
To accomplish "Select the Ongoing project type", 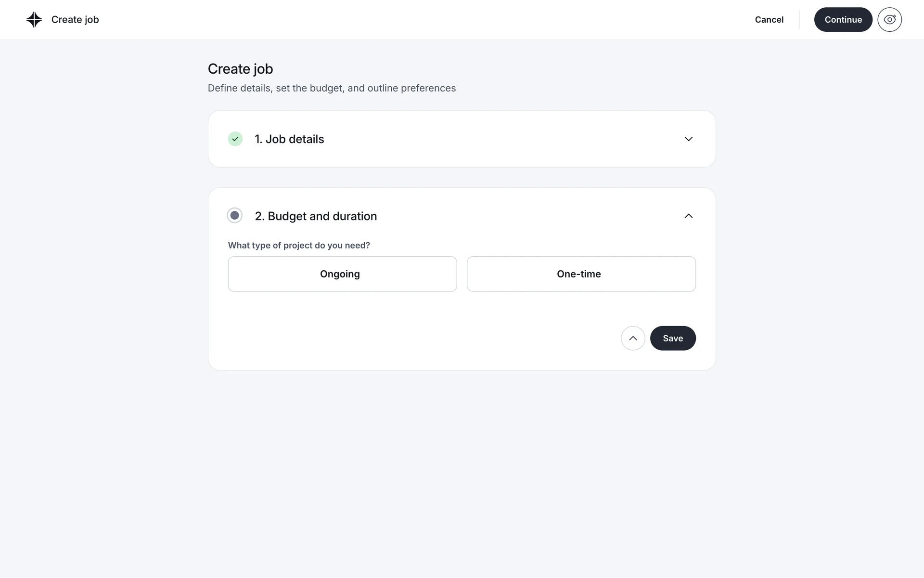I will pyautogui.click(x=342, y=274).
